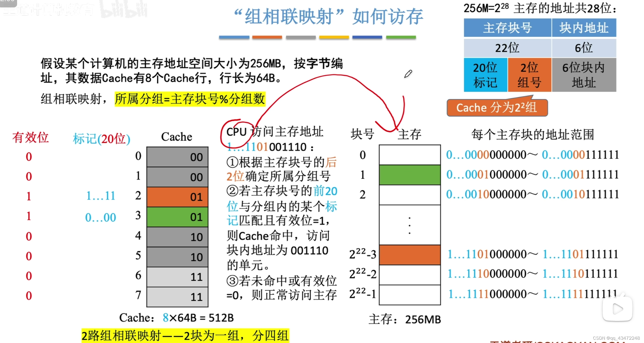Select main memory block 2²²-1

tap(410, 294)
